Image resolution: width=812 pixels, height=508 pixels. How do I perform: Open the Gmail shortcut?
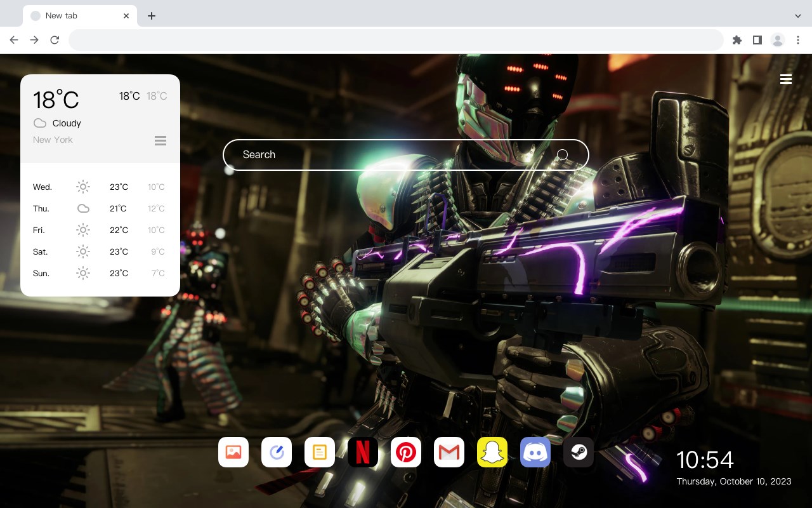449,452
